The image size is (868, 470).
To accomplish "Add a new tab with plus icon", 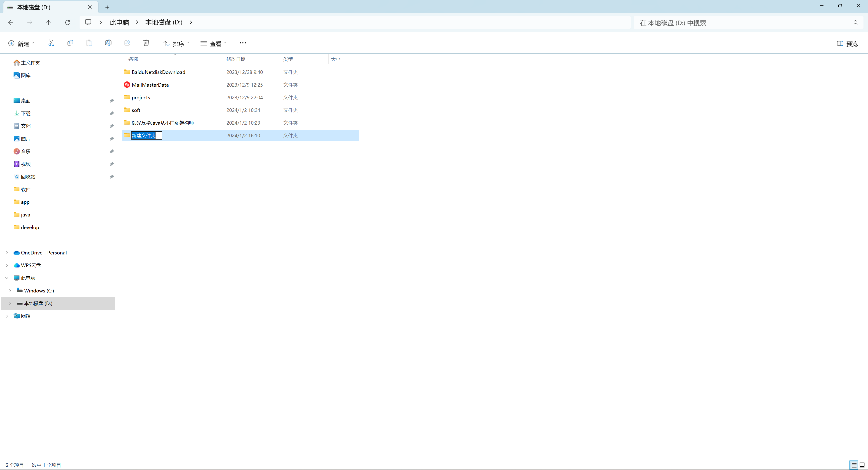I will [x=107, y=7].
